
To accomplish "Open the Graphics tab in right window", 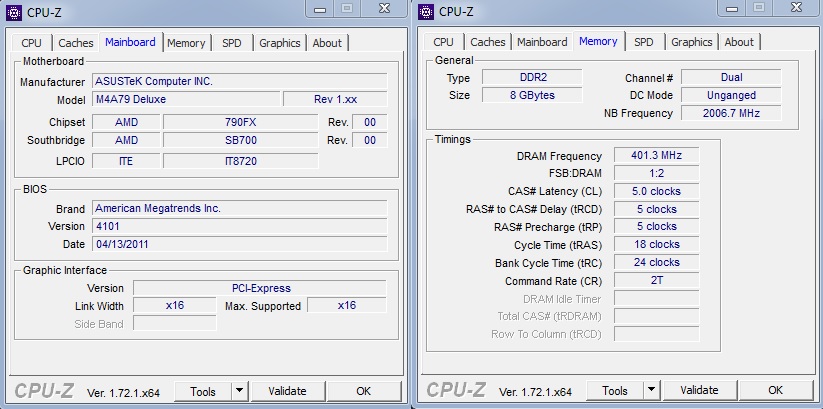I will 692,41.
